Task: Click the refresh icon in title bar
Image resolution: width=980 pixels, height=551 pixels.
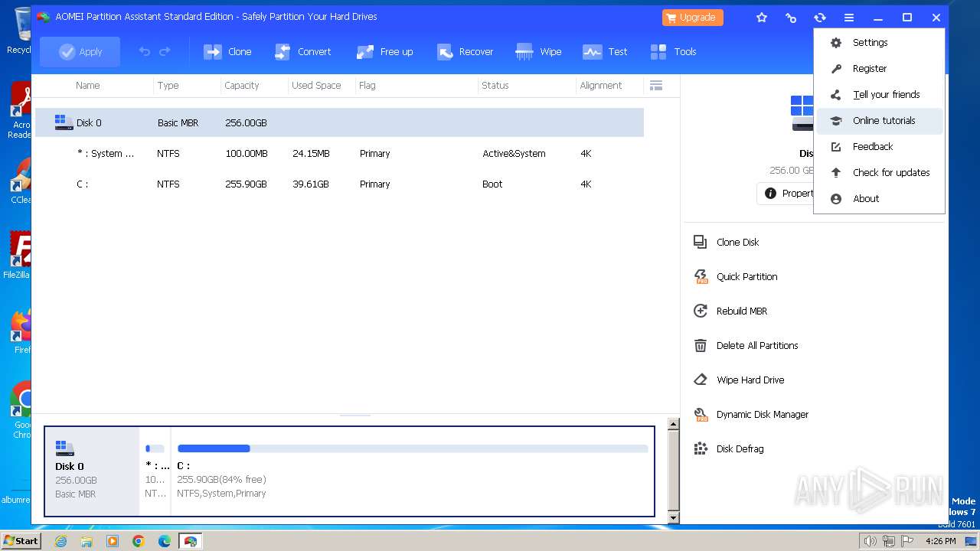Action: pyautogui.click(x=820, y=18)
